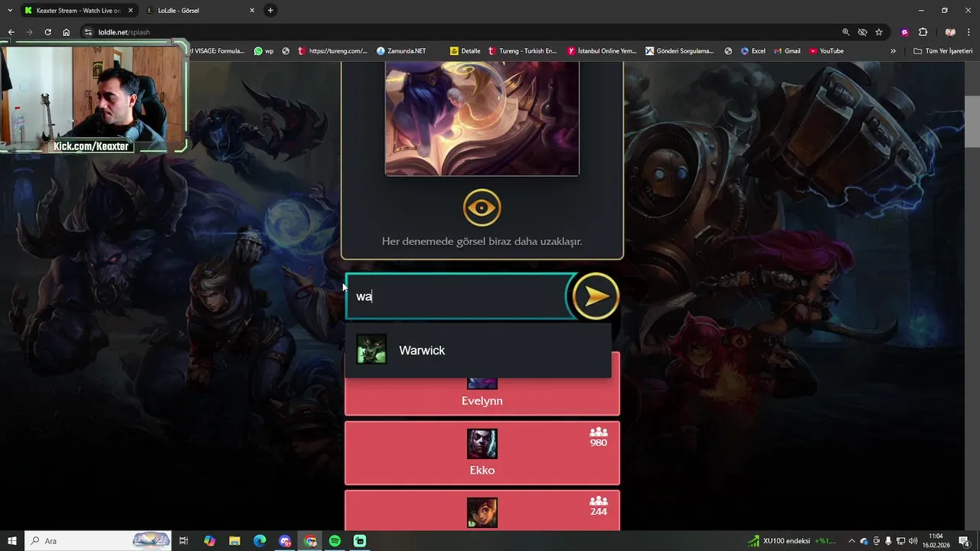
Task: Open the tab search dropdown arrow
Action: (x=9, y=11)
